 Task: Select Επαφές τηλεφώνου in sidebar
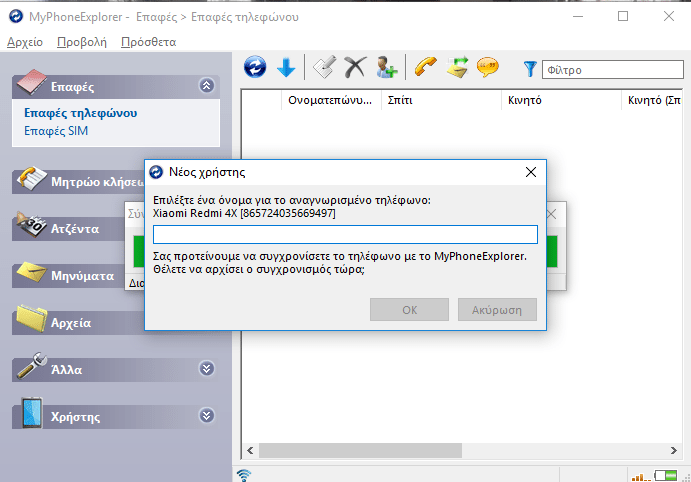tap(80, 113)
